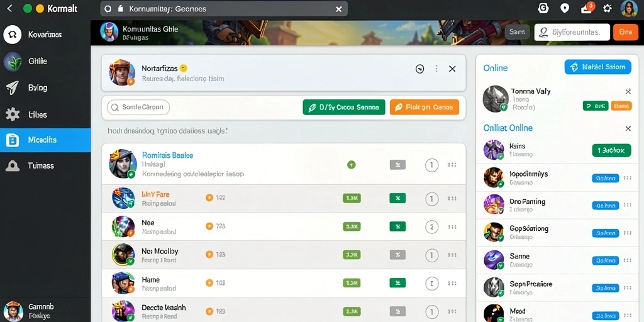Screen dimensions: 644x322
Task: Toggle gray check box in Nor Mcolby row
Action: [397, 255]
